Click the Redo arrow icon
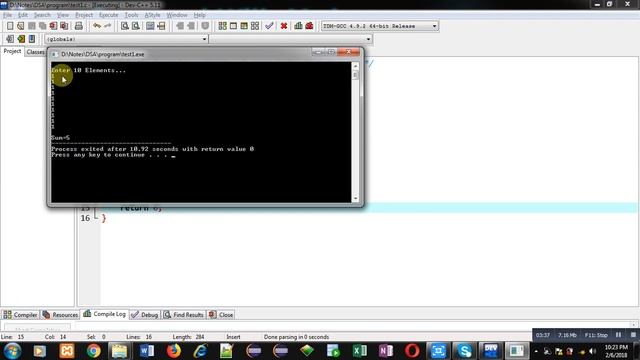This screenshot has height=360, width=640. click(108, 26)
